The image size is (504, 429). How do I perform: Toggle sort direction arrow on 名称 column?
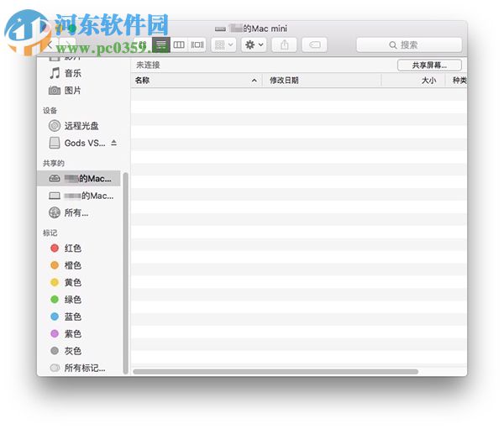click(x=255, y=81)
